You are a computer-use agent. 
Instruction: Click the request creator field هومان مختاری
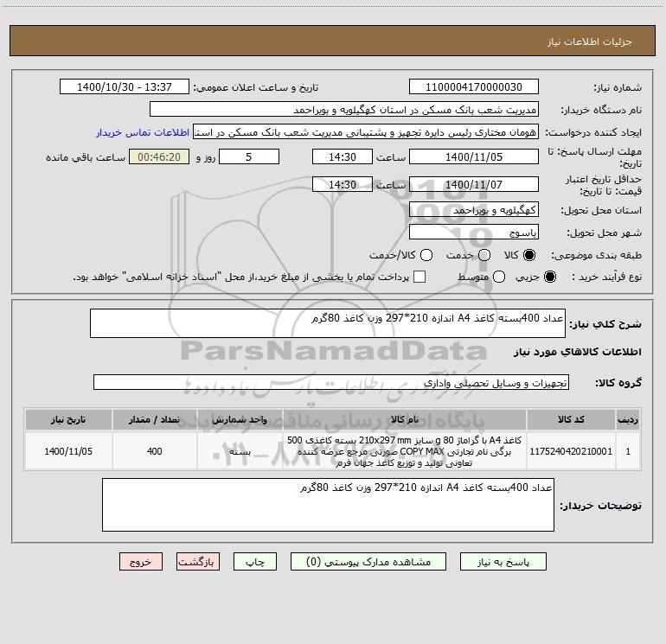coord(366,132)
